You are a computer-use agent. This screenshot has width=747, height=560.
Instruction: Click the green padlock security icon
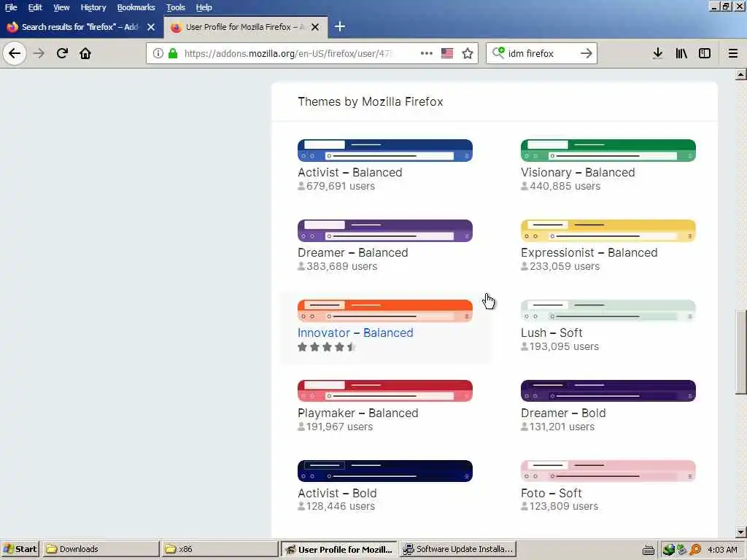point(173,53)
